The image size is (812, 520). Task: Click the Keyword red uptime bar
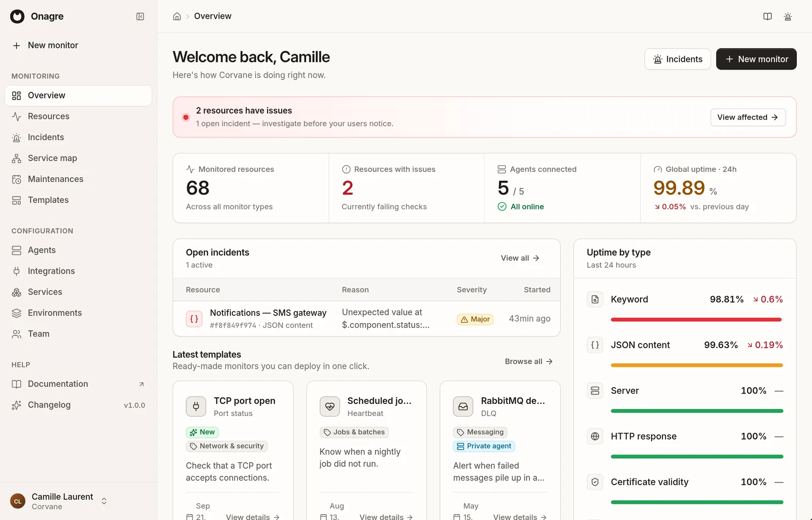click(696, 320)
